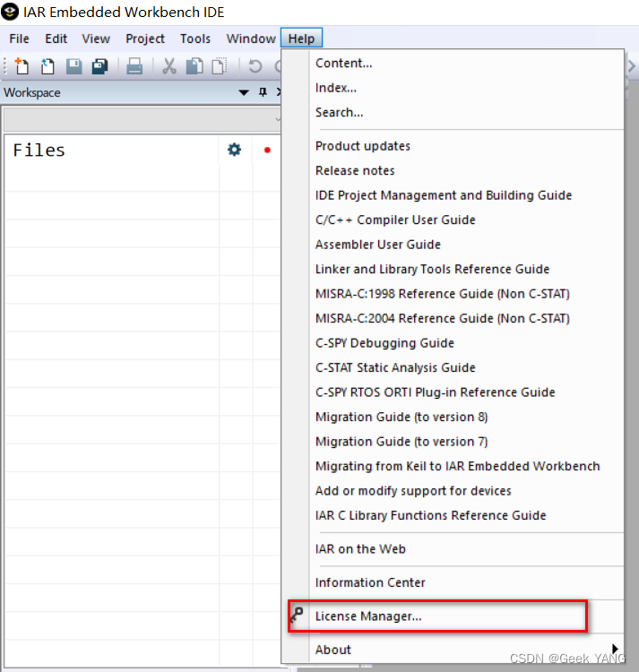Pin the Workspace panel

click(263, 92)
